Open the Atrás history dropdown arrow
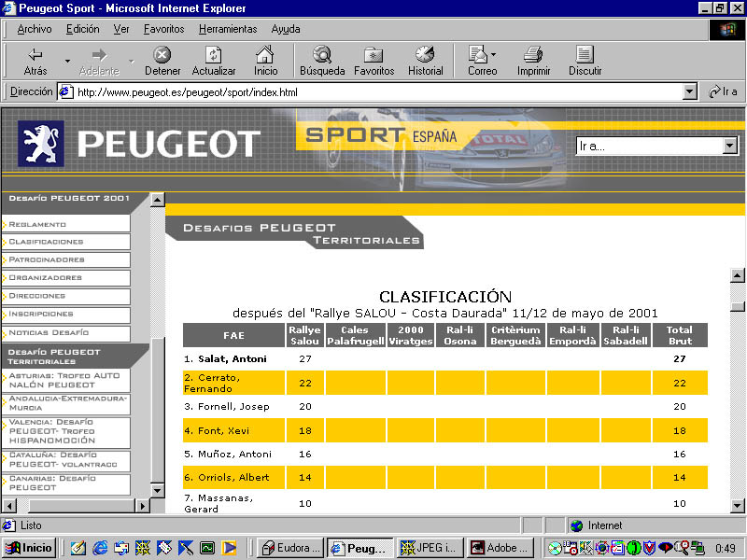 (67, 61)
